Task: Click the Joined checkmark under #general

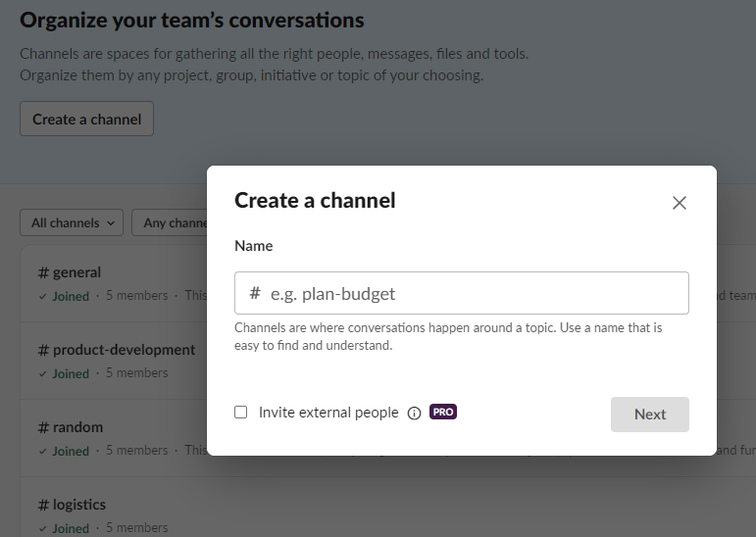Action: tap(43, 296)
